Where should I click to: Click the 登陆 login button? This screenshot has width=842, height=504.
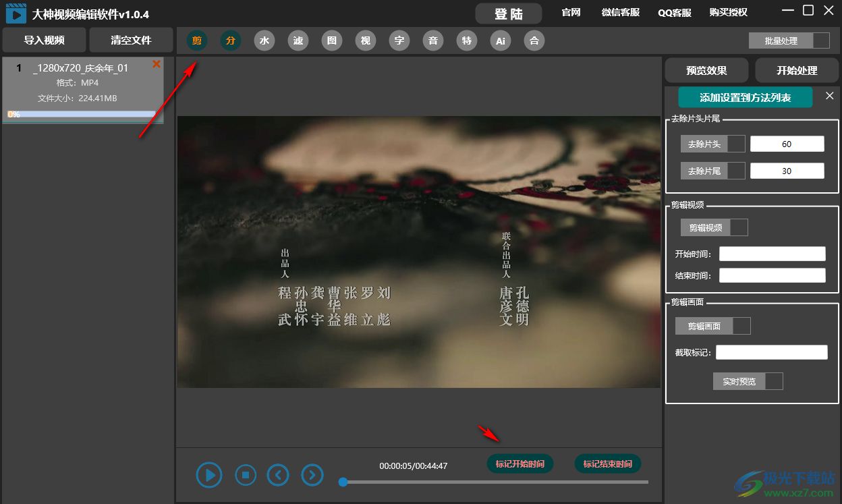[509, 13]
